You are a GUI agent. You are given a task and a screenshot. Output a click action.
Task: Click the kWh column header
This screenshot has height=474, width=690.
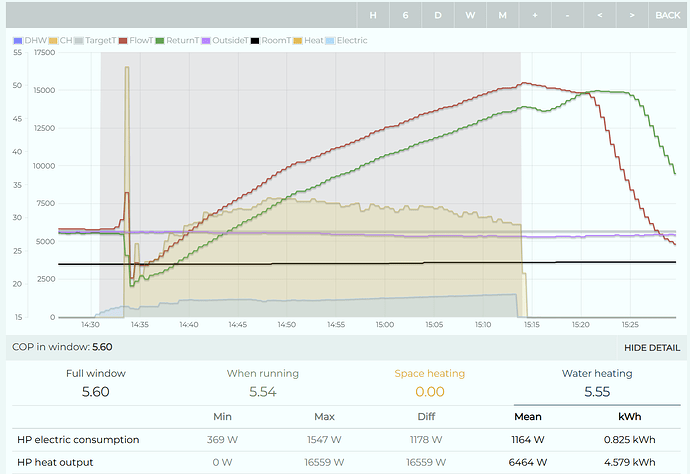[629, 416]
